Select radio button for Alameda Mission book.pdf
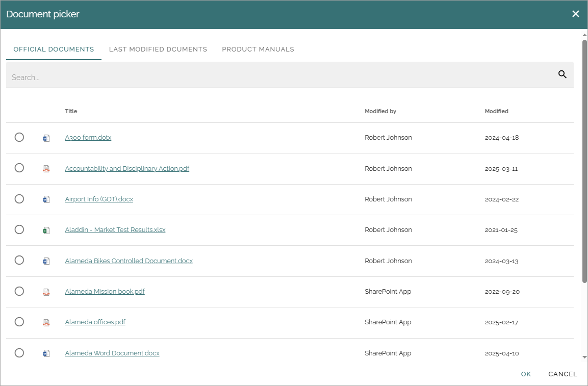The width and height of the screenshot is (588, 386). coord(19,291)
